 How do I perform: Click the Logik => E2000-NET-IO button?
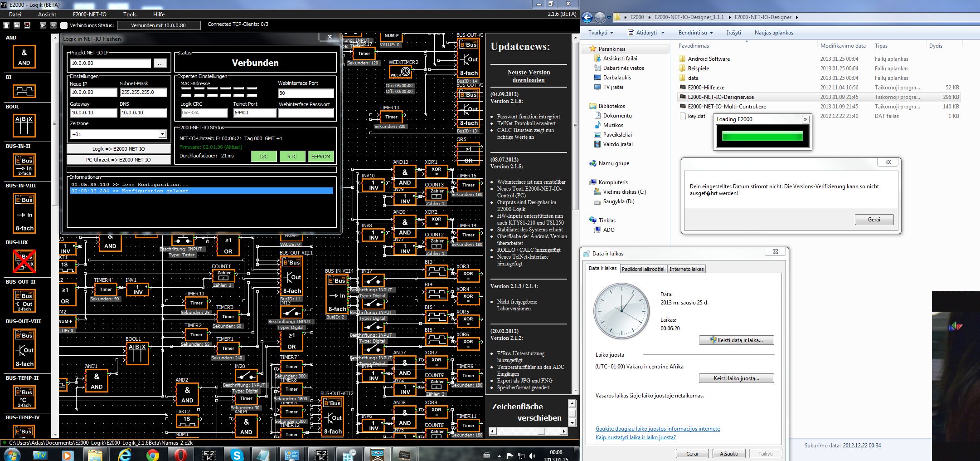pyautogui.click(x=118, y=149)
